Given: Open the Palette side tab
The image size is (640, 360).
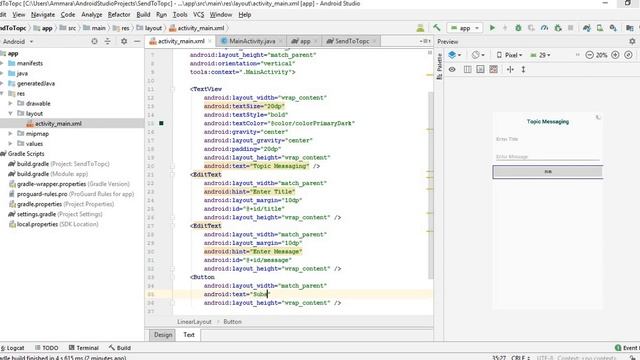Looking at the screenshot, I should pos(439,66).
